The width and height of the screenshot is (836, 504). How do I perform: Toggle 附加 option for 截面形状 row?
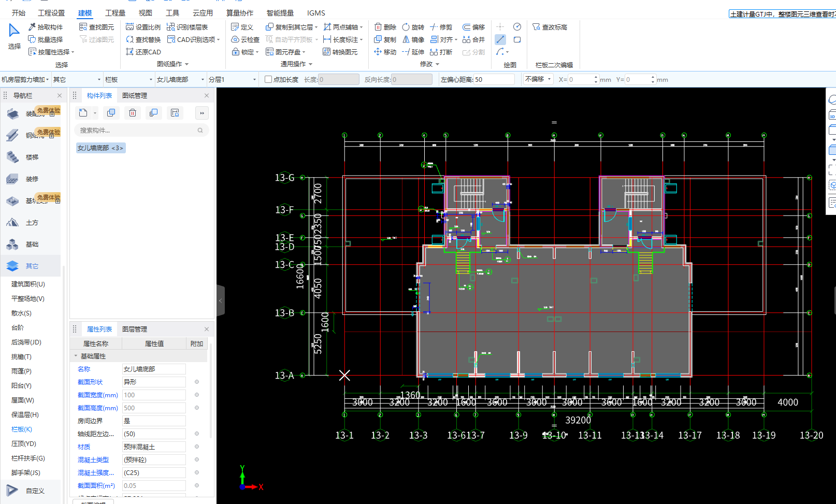(197, 382)
